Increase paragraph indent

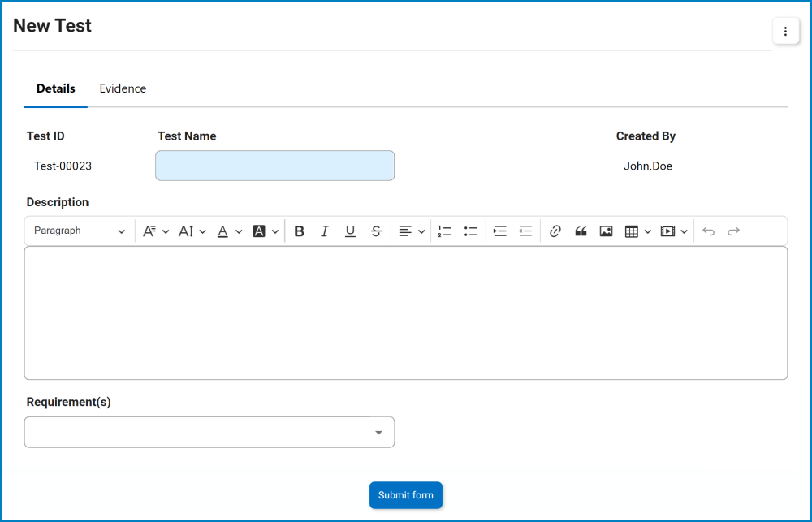(499, 231)
